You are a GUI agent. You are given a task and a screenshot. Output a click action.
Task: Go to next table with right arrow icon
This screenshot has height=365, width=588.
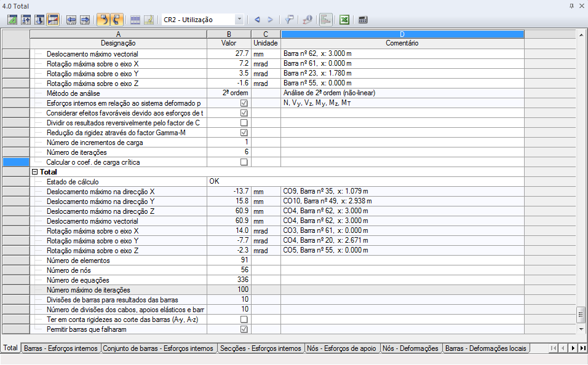click(x=85, y=20)
